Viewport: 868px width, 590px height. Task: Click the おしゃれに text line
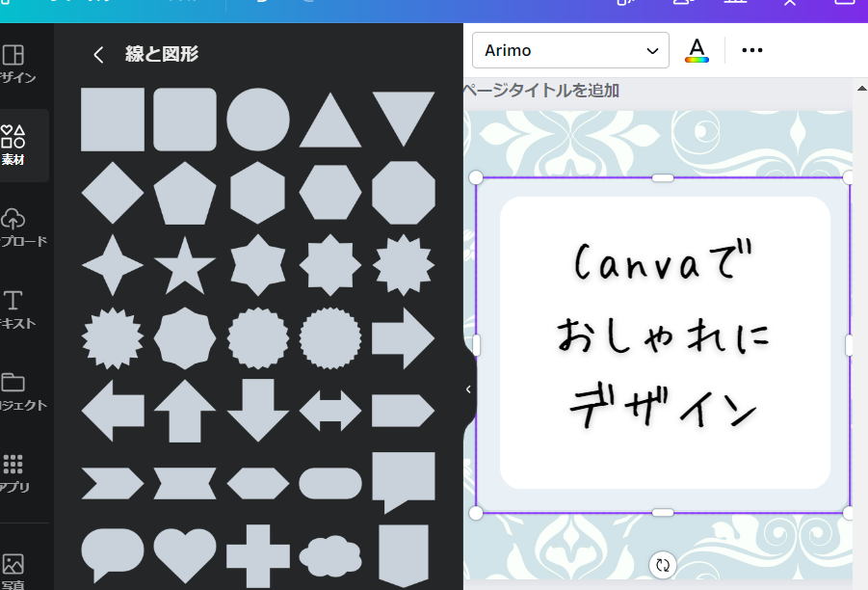(663, 335)
